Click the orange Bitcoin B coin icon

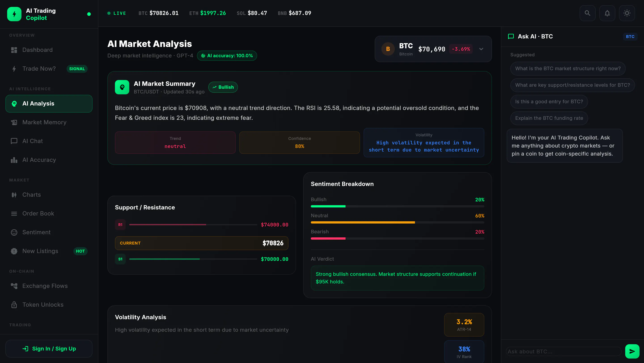388,49
